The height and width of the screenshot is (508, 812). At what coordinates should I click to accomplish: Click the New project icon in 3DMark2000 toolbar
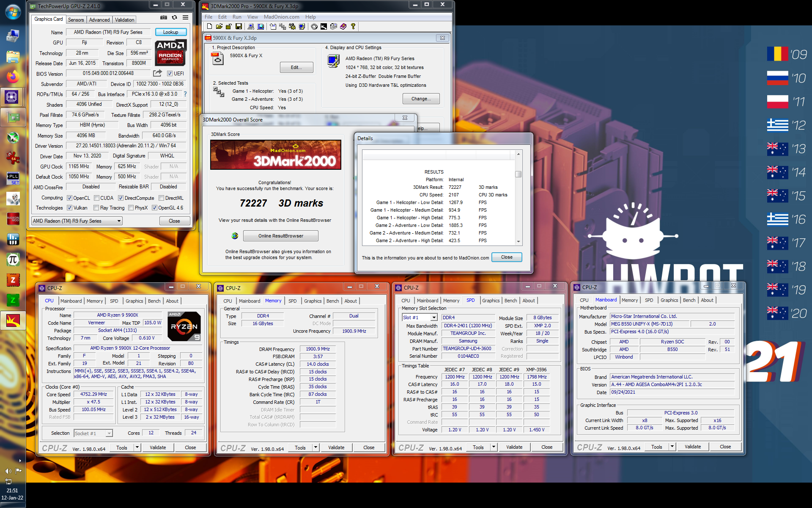(209, 26)
